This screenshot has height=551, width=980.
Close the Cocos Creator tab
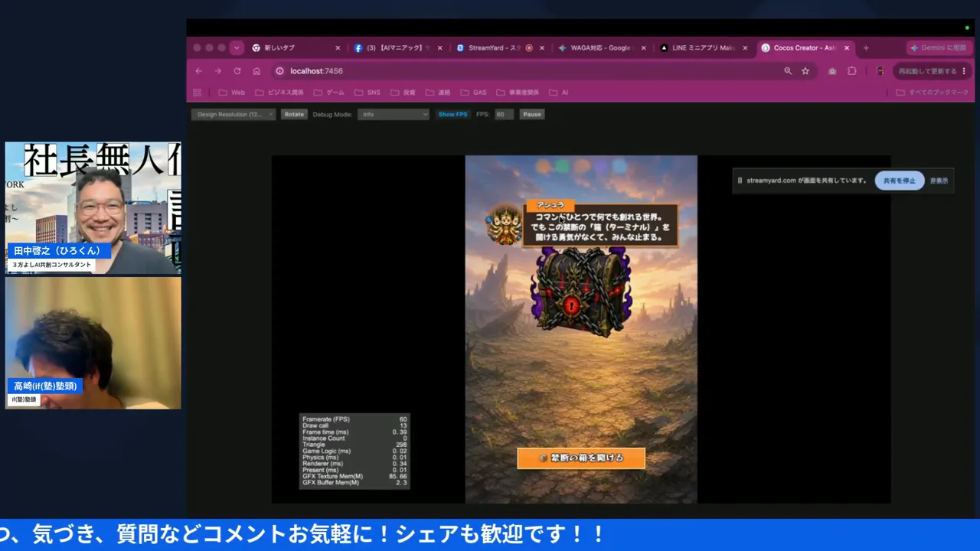pos(848,47)
